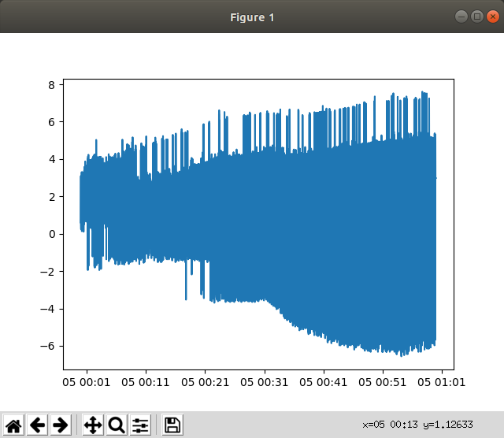The width and height of the screenshot is (504, 438).
Task: Click the y-axis tick label 8
Action: pyautogui.click(x=51, y=85)
